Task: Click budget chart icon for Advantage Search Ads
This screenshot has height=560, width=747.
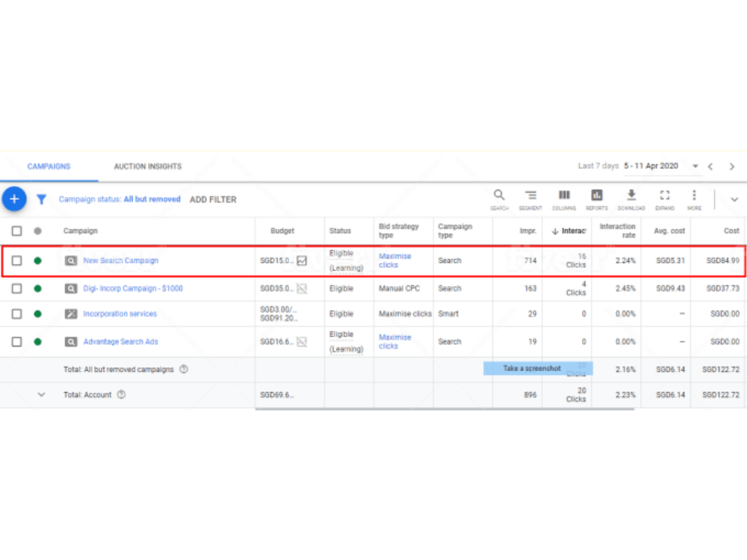Action: point(302,342)
